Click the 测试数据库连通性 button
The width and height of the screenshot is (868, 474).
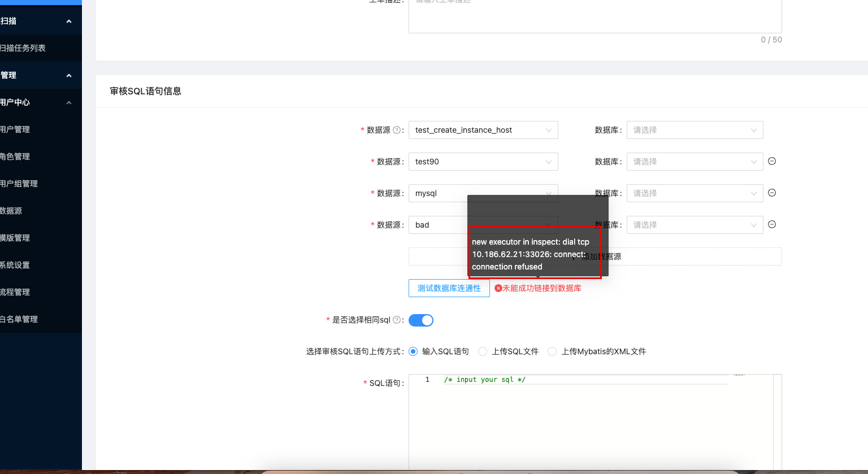[449, 288]
